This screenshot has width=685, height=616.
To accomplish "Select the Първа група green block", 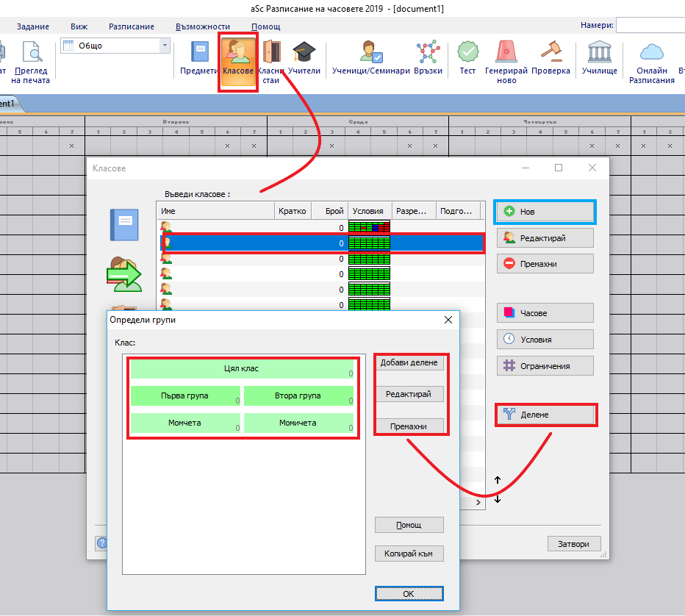I will [185, 395].
